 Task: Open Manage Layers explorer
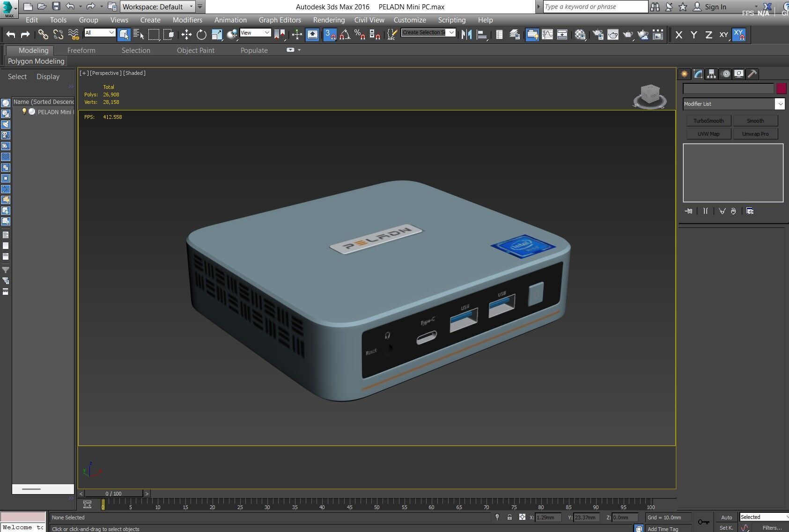[x=514, y=35]
